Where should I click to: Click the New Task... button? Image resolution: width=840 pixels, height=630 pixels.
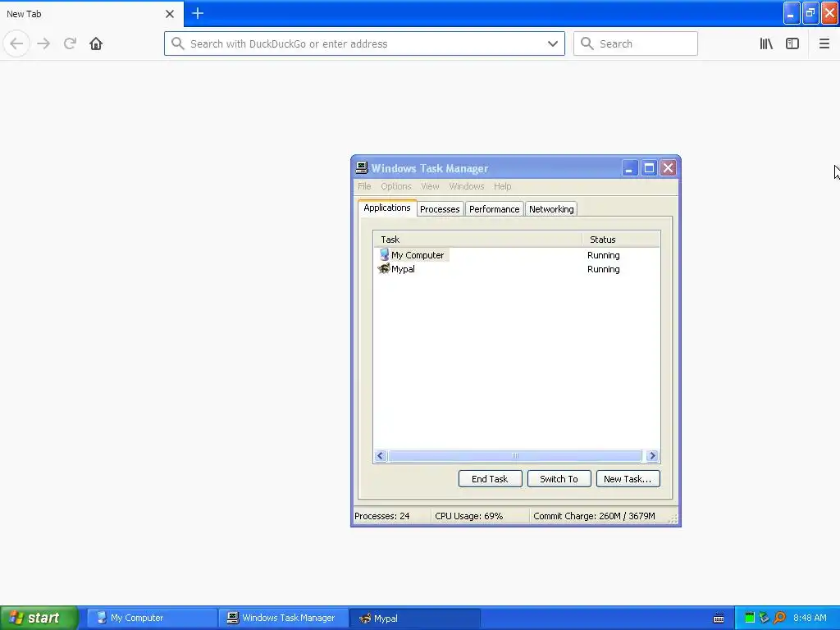pos(628,479)
